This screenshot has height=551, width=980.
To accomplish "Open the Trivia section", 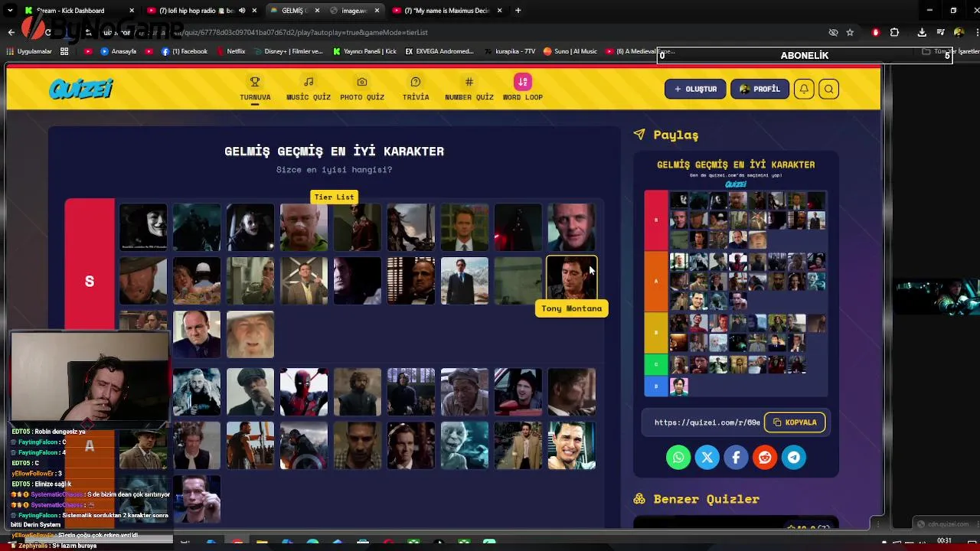I will [416, 89].
